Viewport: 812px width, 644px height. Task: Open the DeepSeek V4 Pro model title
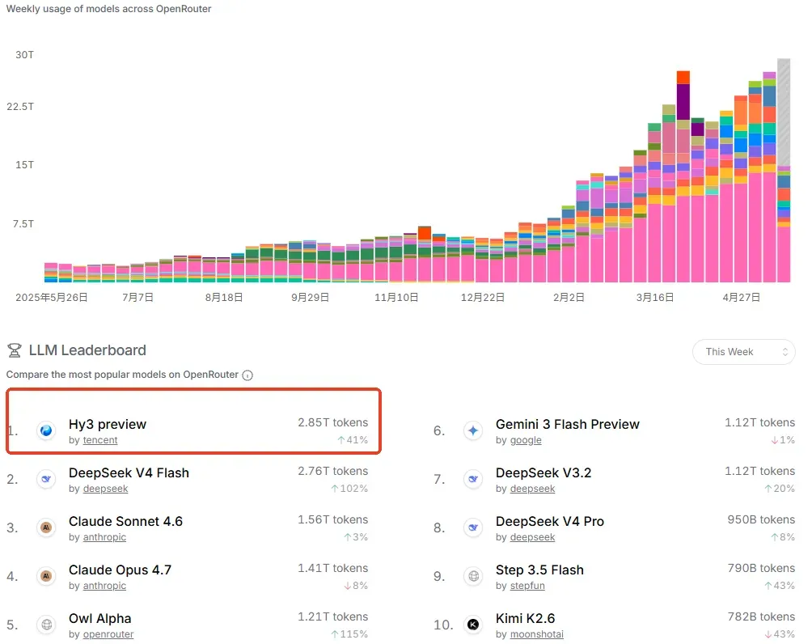tap(550, 521)
